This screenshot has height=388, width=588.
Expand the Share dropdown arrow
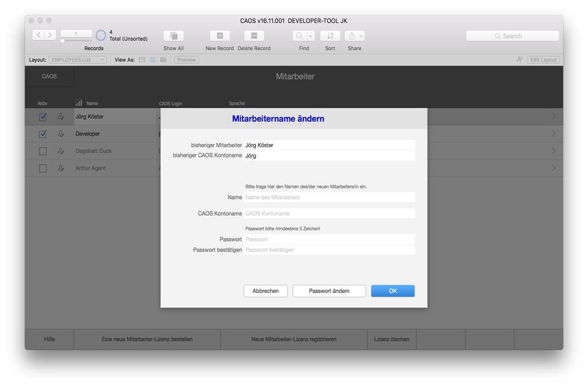(361, 36)
